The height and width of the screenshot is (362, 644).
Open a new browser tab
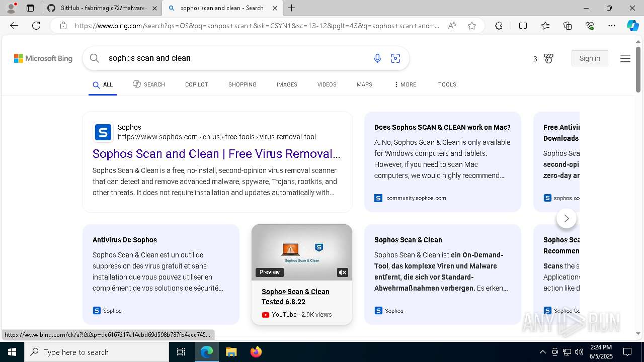(292, 8)
